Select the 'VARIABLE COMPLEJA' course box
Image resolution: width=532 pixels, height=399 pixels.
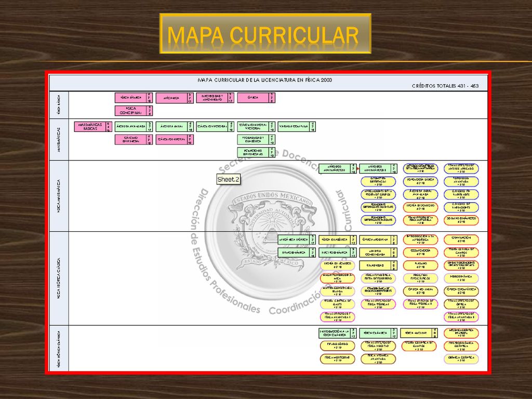[x=297, y=127]
